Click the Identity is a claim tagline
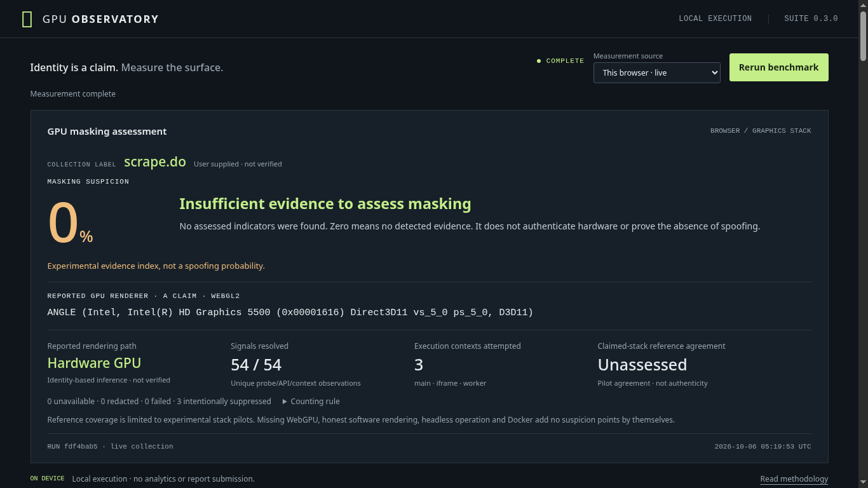 126,67
